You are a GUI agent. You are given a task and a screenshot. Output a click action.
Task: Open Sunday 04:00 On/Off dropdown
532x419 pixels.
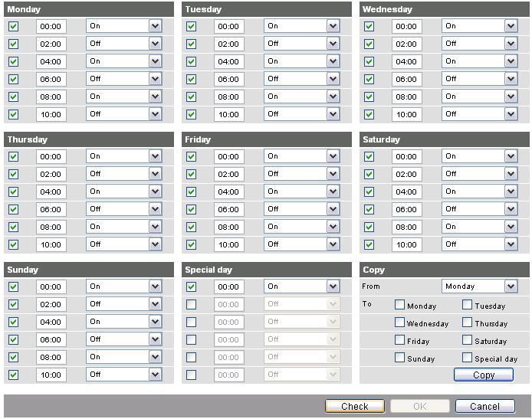tap(124, 322)
